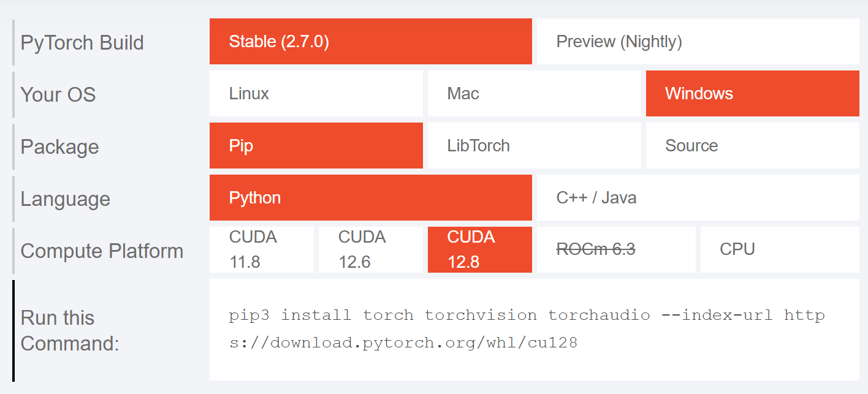Image resolution: width=868 pixels, height=394 pixels.
Task: Choose Linux as your OS
Action: (x=316, y=94)
